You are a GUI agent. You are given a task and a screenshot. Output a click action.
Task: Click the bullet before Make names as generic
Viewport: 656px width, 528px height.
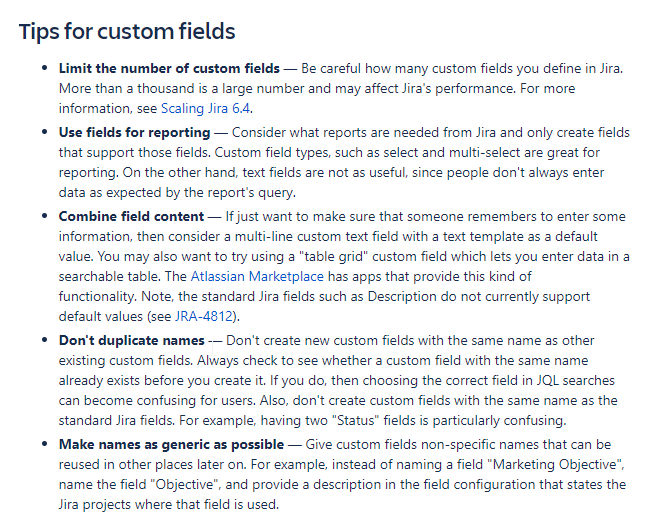45,444
